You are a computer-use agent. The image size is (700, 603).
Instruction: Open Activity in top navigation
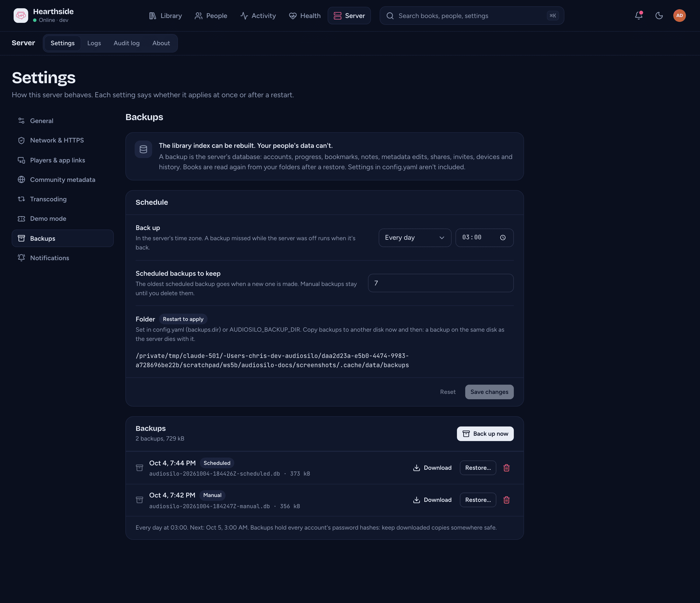(258, 16)
